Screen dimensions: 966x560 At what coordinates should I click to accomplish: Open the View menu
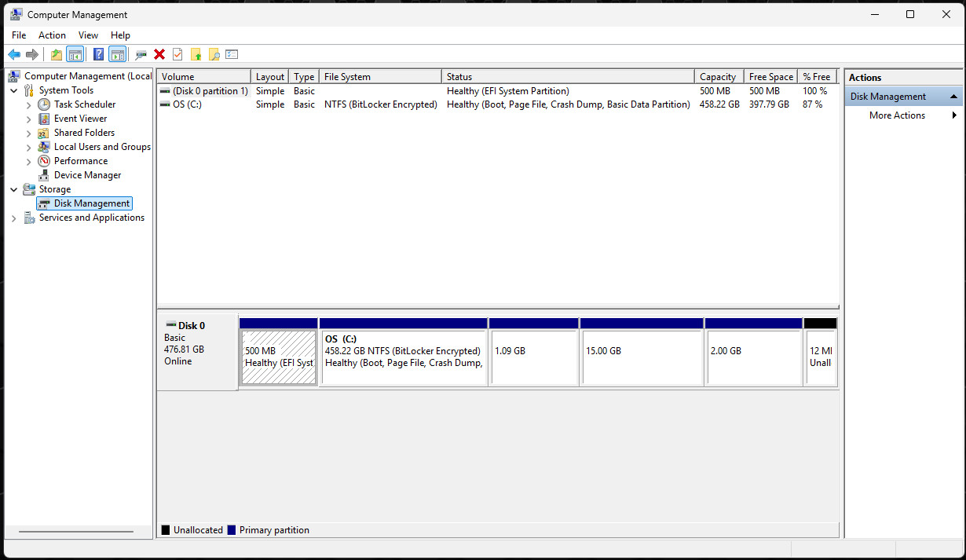pyautogui.click(x=88, y=35)
